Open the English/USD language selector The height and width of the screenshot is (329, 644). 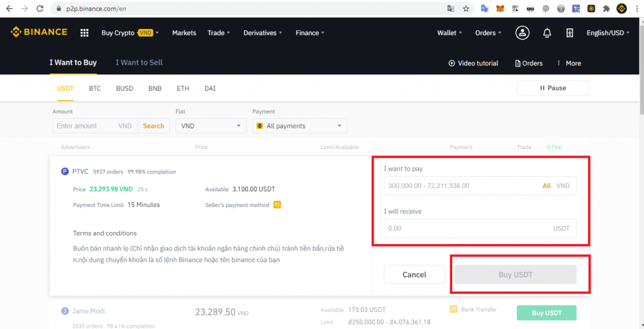(x=608, y=33)
